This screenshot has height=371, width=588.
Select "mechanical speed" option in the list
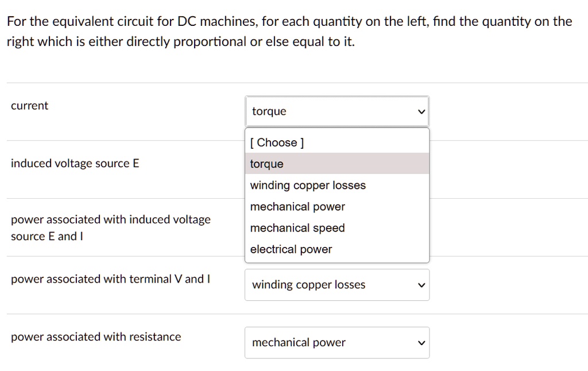click(x=297, y=227)
